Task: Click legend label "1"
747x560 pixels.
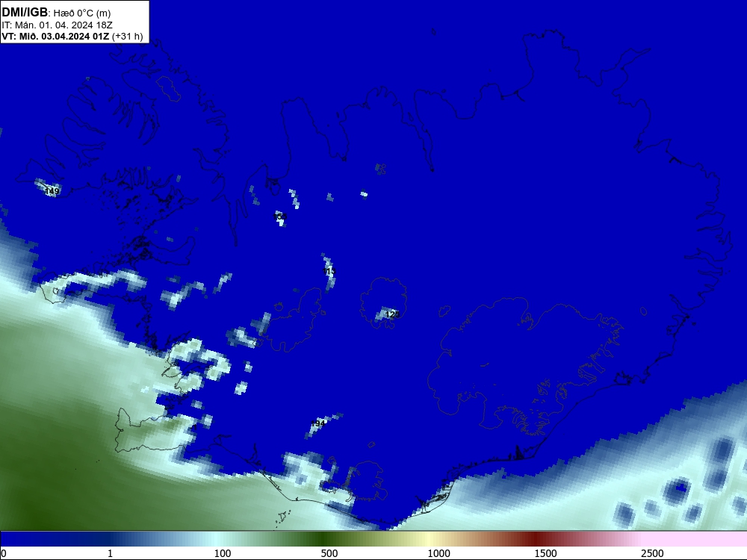Action: [110, 553]
